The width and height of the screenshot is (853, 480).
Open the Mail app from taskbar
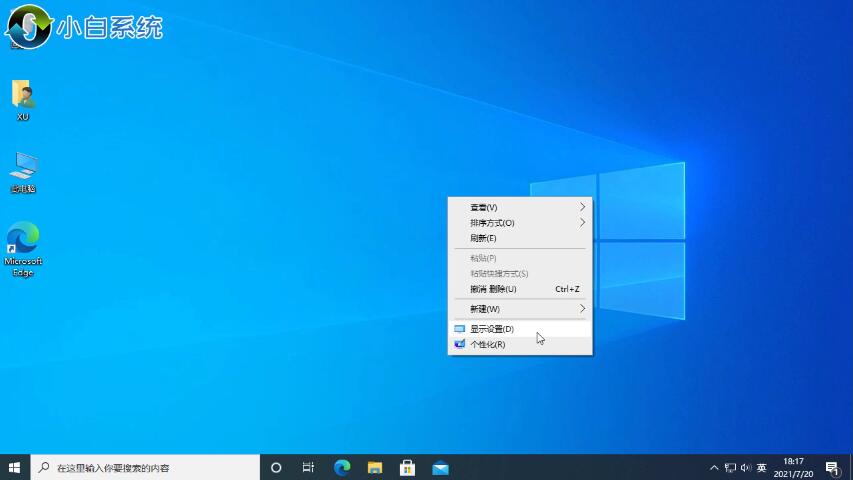(x=440, y=467)
